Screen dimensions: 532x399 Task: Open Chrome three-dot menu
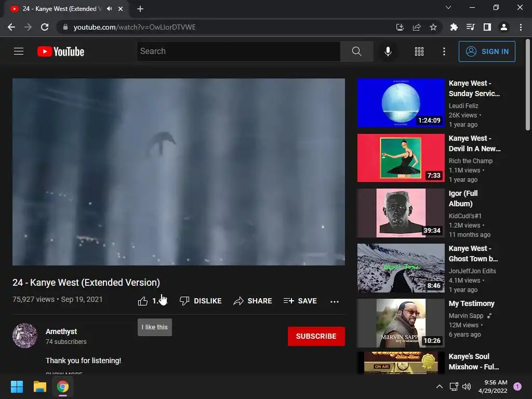[521, 27]
